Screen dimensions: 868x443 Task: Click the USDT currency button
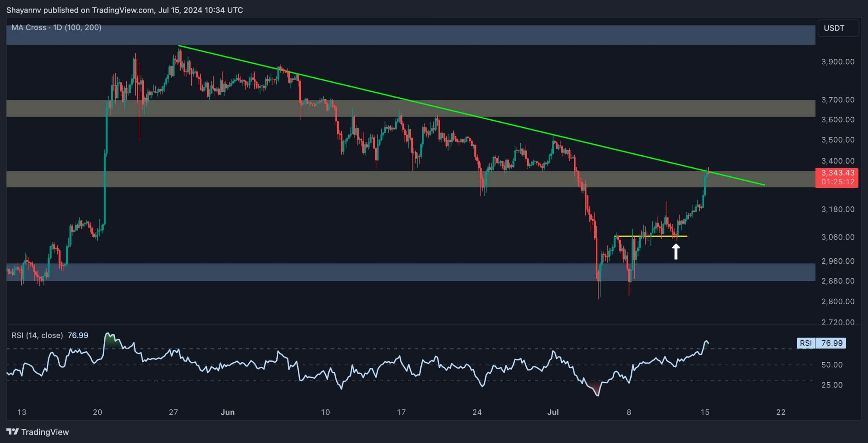[x=838, y=28]
